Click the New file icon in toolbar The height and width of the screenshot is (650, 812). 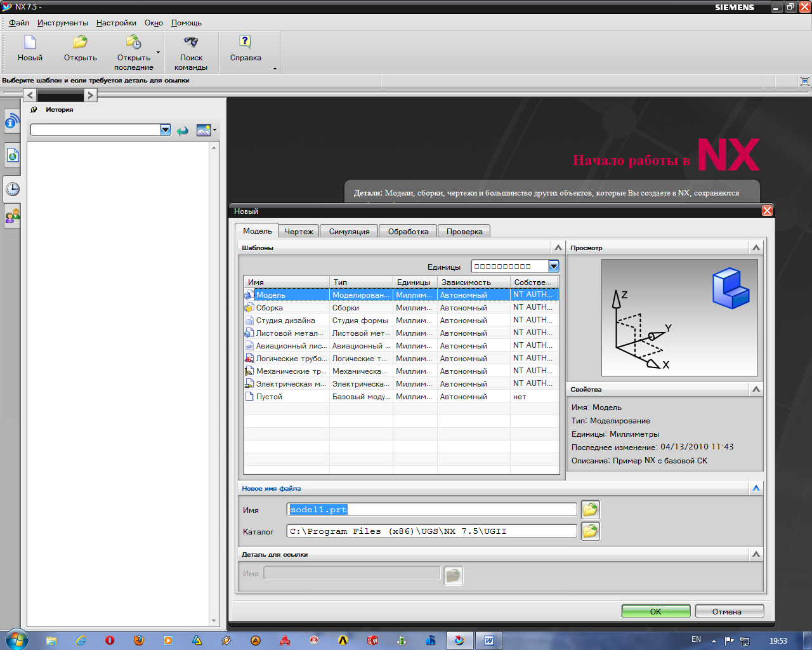[30, 43]
